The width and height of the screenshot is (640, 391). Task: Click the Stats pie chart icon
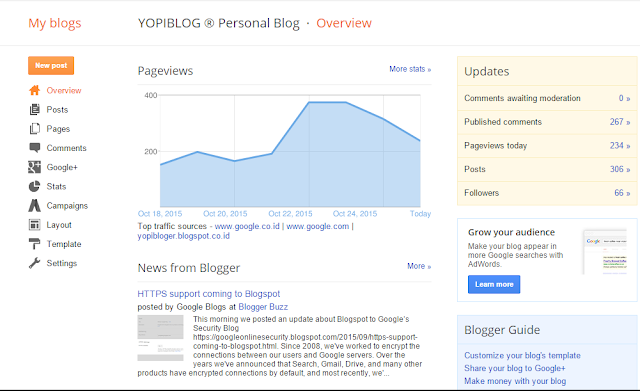tap(35, 186)
